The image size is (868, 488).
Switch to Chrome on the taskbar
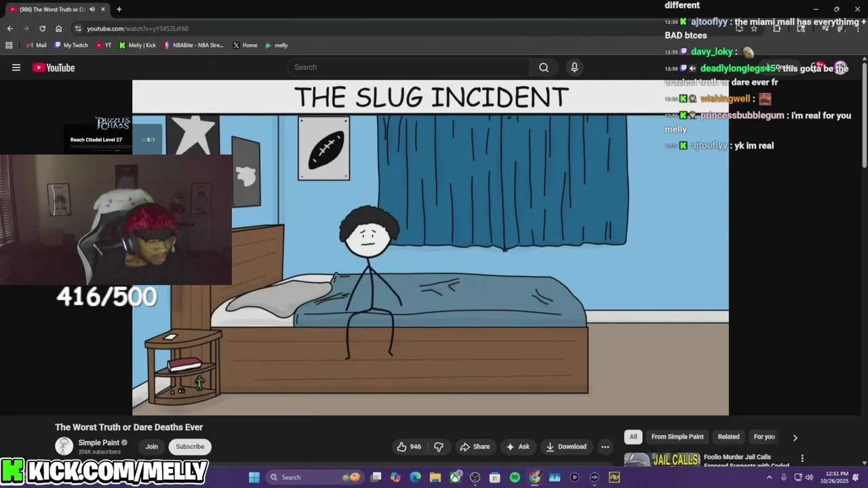click(535, 477)
